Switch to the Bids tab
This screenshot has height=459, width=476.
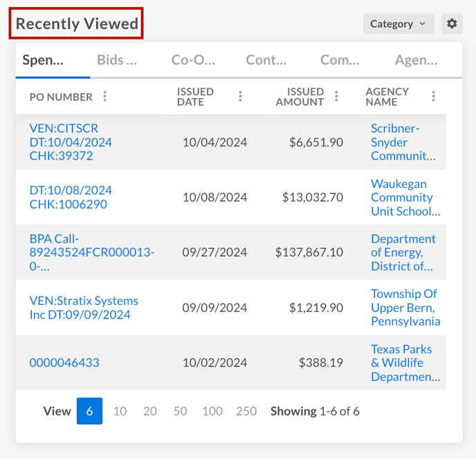click(x=117, y=60)
